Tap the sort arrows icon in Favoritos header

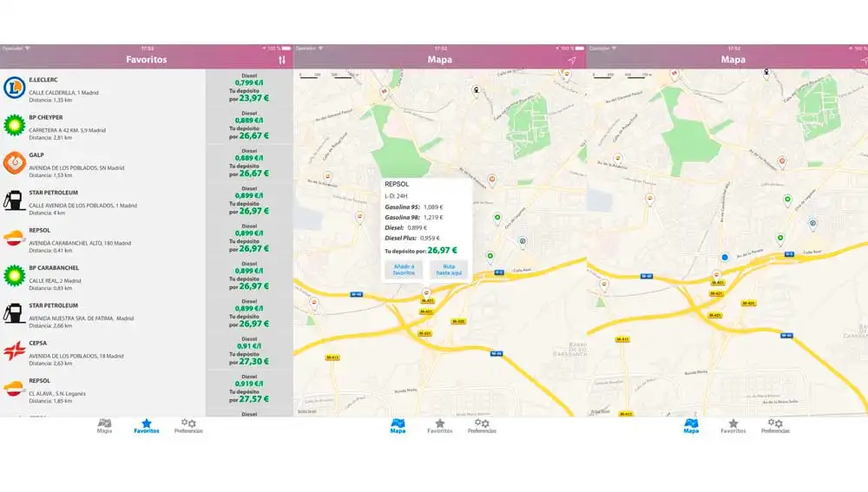click(282, 60)
